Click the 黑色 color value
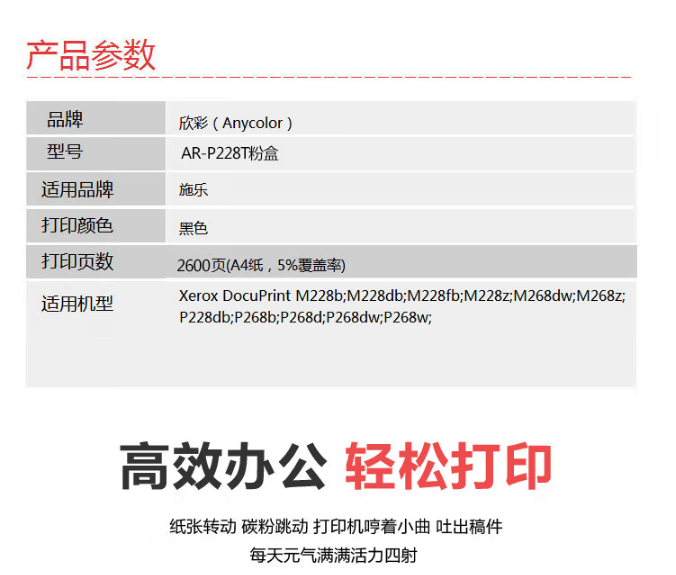 [x=194, y=228]
